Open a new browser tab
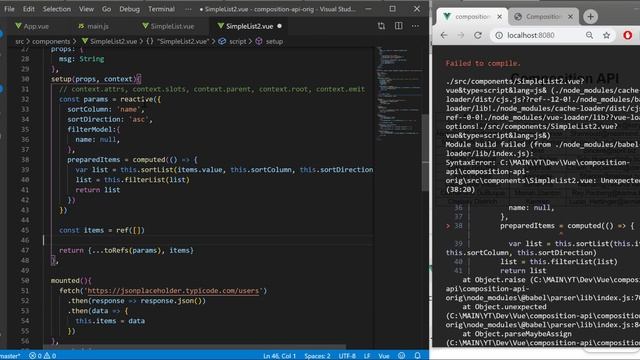 coord(590,17)
